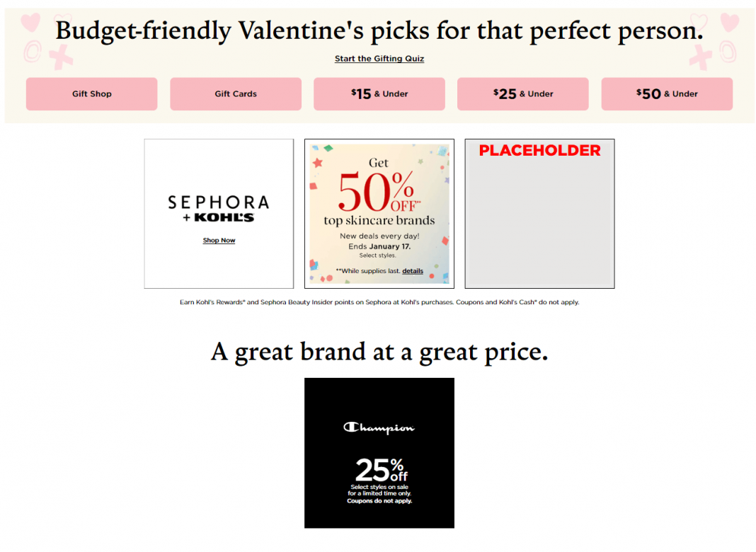Screen dimensions: 756x552
Task: Click the Valentine's picks heading text
Action: coord(379,30)
